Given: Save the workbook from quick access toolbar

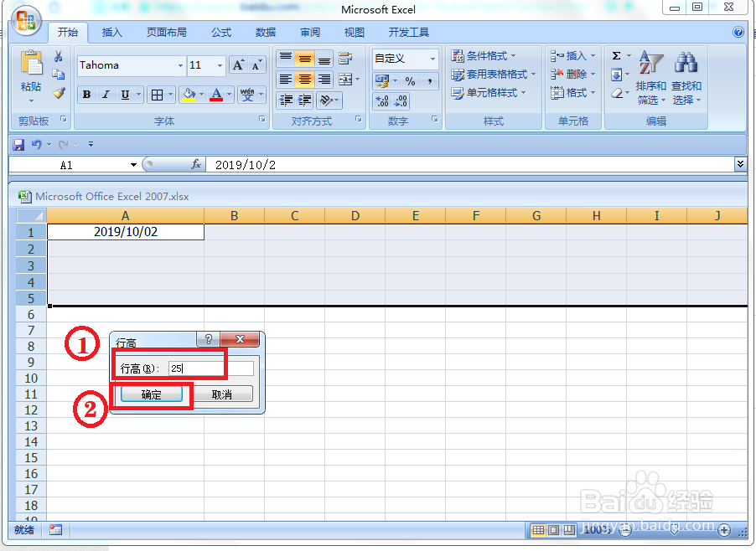Looking at the screenshot, I should [x=18, y=144].
